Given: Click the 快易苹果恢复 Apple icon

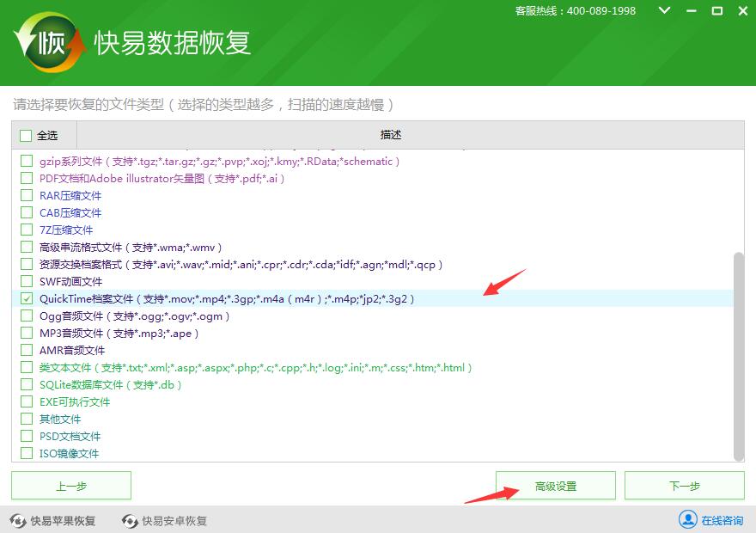Looking at the screenshot, I should tap(18, 521).
